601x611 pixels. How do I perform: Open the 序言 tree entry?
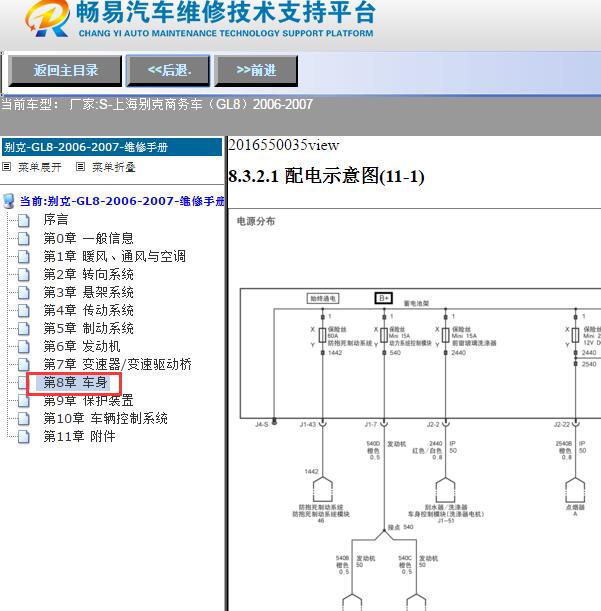click(56, 219)
